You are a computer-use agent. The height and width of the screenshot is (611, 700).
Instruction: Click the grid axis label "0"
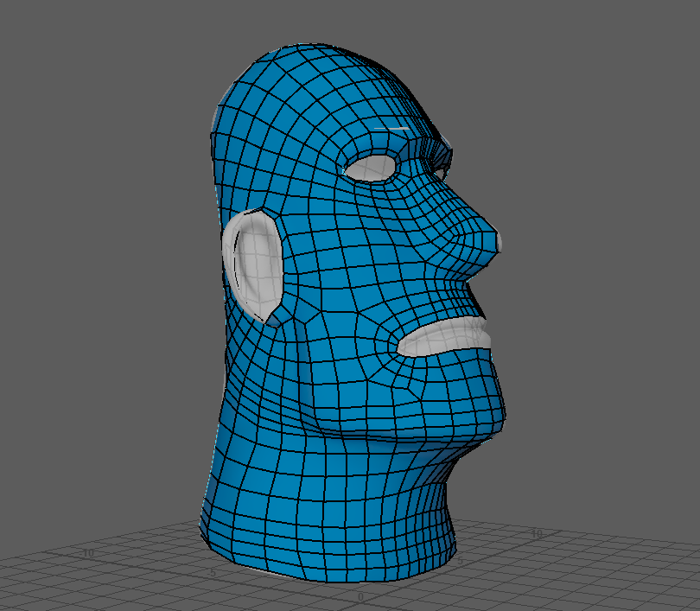360,597
